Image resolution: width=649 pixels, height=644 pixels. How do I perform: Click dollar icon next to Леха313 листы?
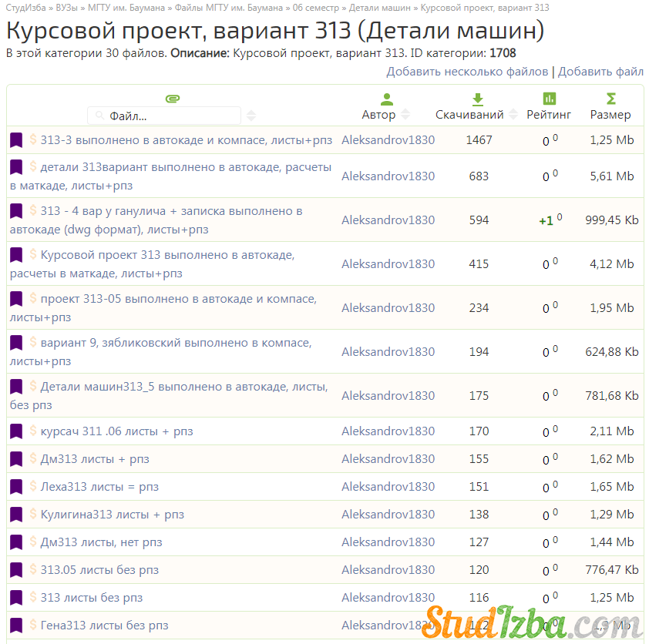[33, 485]
